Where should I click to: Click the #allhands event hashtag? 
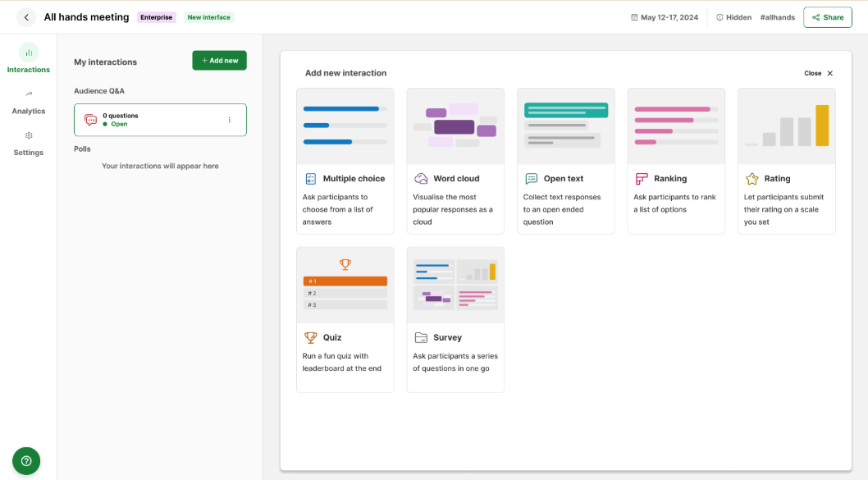coord(777,16)
